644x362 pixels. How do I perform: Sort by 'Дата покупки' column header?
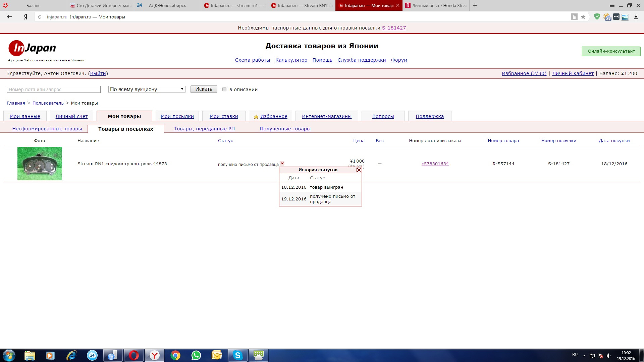[614, 141]
